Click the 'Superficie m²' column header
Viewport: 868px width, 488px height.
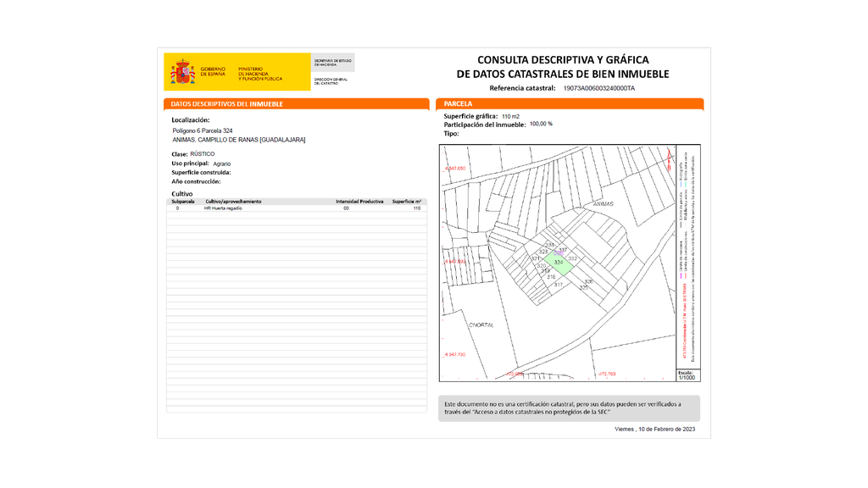pyautogui.click(x=407, y=202)
